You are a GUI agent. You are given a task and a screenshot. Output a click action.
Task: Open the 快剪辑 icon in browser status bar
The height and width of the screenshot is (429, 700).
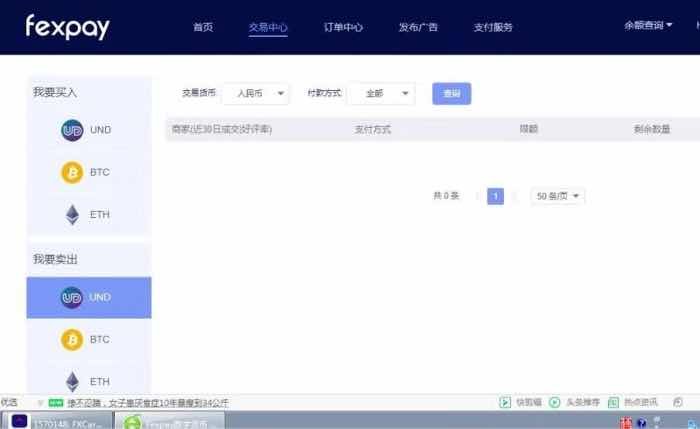point(505,402)
